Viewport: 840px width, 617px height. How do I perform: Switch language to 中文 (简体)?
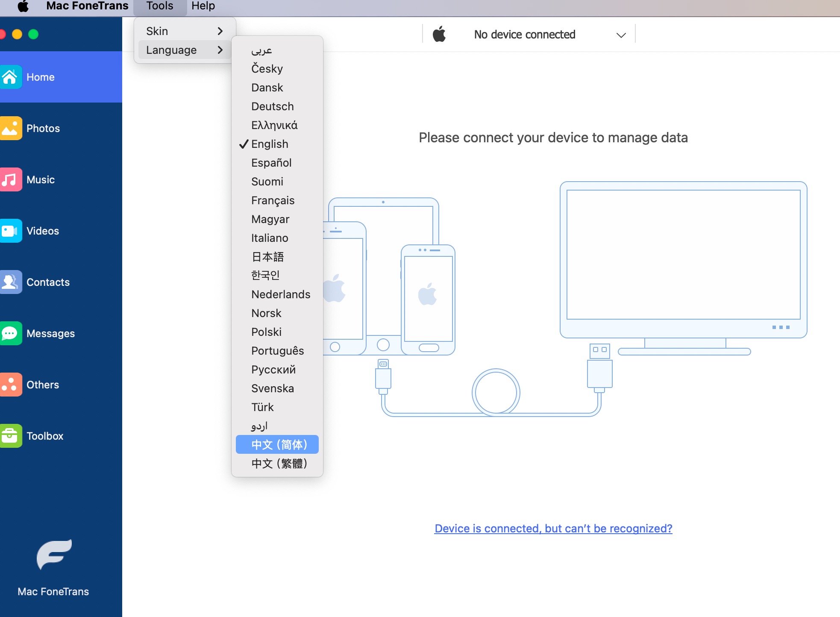tap(279, 444)
